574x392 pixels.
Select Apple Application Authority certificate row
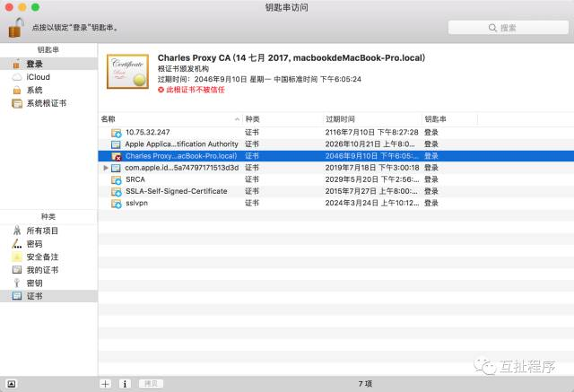[335, 144]
